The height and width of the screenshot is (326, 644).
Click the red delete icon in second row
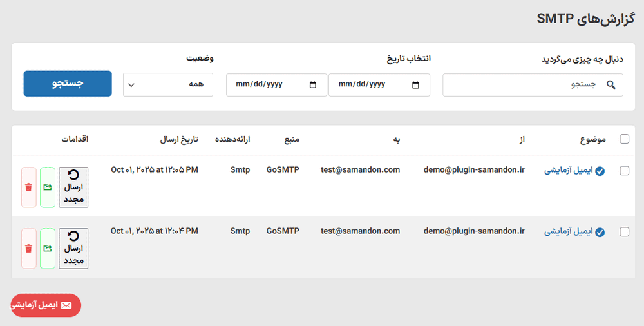click(28, 248)
